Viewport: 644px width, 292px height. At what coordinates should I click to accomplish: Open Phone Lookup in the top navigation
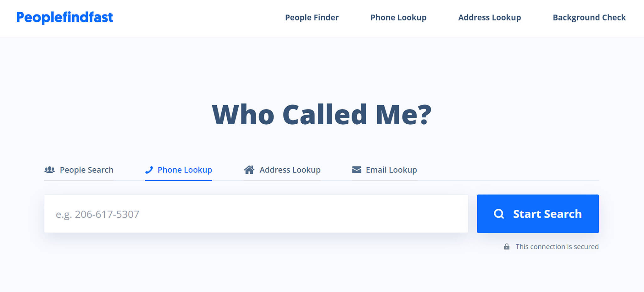[x=398, y=18]
